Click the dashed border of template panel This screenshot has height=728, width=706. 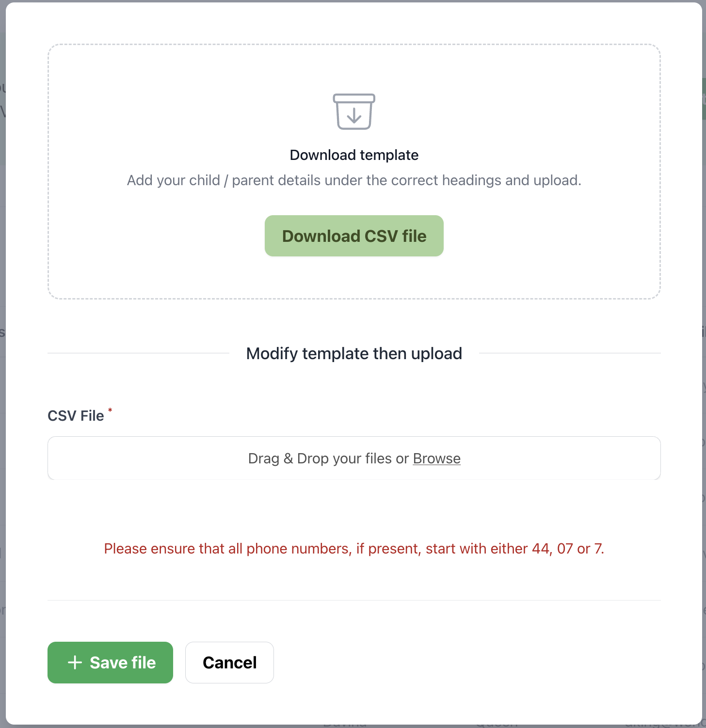[x=48, y=170]
